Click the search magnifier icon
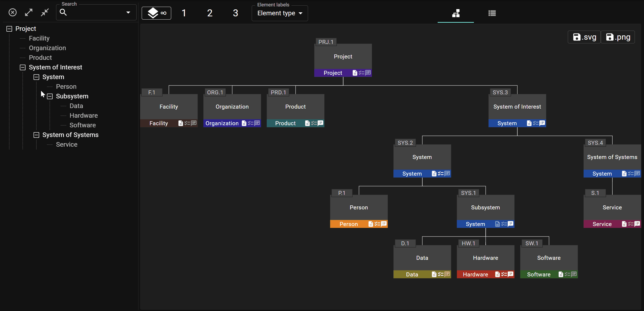This screenshot has width=644, height=311. point(63,12)
